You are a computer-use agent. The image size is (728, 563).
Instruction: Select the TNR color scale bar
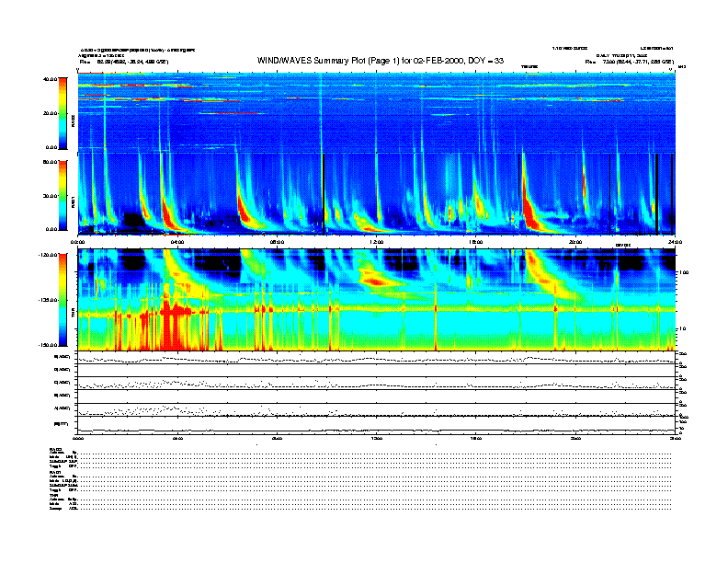63,300
